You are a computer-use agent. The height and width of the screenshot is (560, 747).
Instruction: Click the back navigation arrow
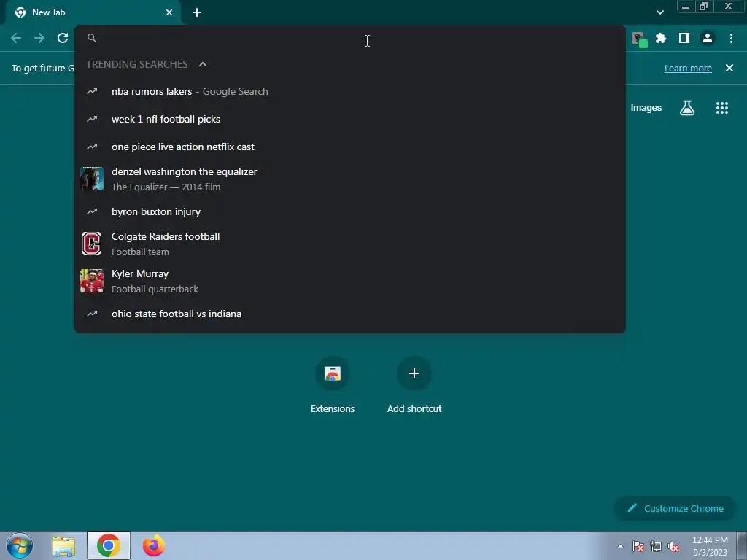coord(16,38)
